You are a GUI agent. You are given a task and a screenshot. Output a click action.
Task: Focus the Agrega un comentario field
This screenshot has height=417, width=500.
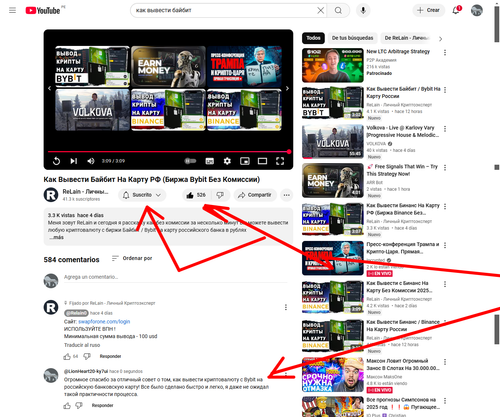tap(176, 277)
